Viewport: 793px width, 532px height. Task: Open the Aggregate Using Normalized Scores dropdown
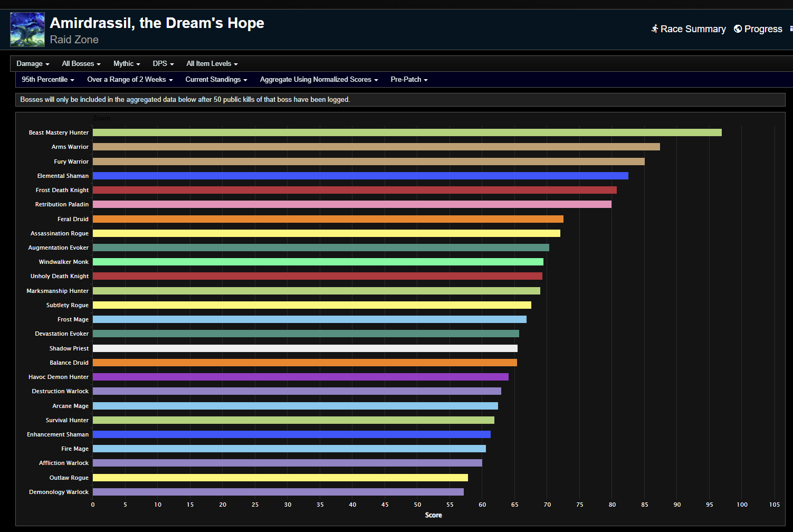coord(319,80)
